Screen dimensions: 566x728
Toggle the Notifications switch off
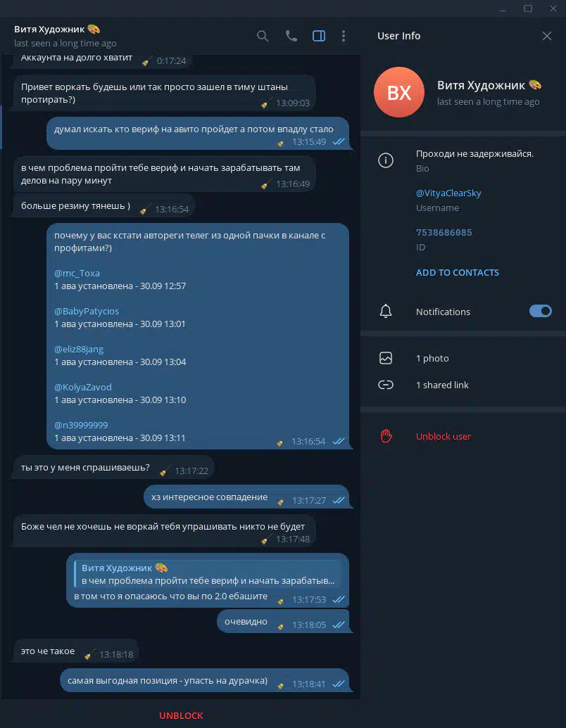tap(541, 311)
